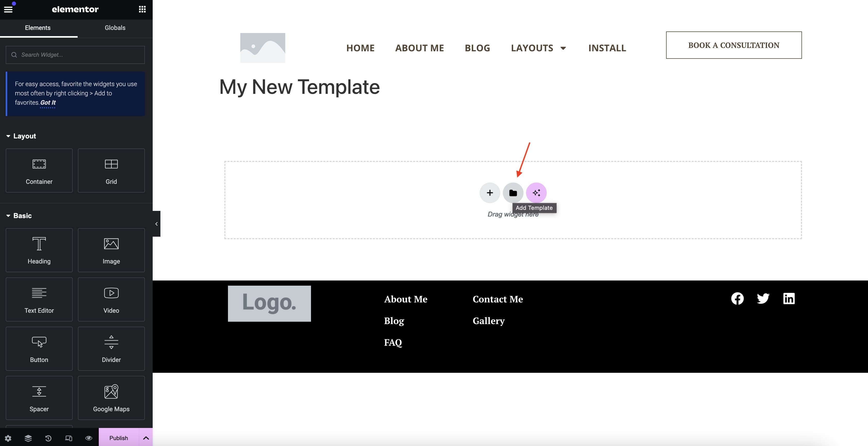Switch to the Globals tab
Viewport: 868px width, 446px height.
pos(115,28)
